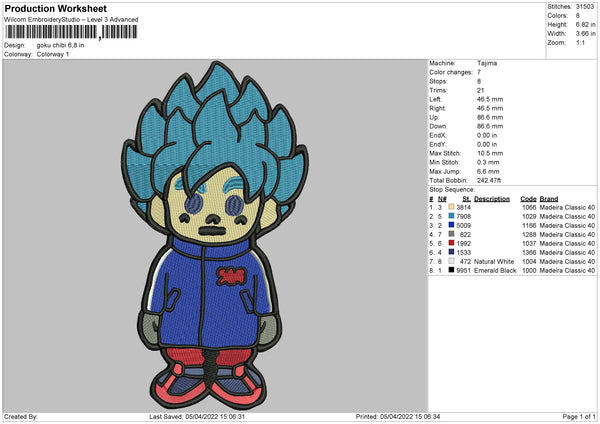600x424 pixels.
Task: Click the navy swatch for stitch 1533
Action: 451,252
